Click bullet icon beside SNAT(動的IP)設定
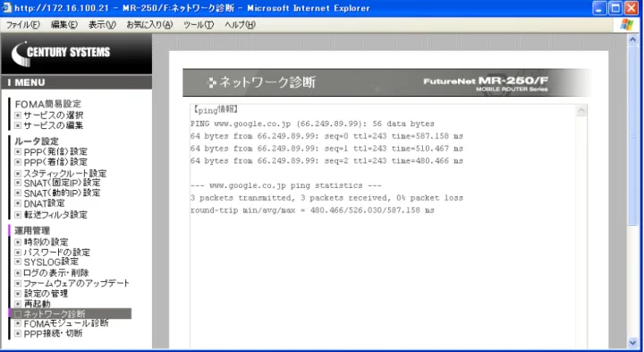Image resolution: width=644 pixels, height=352 pixels. tap(18, 193)
